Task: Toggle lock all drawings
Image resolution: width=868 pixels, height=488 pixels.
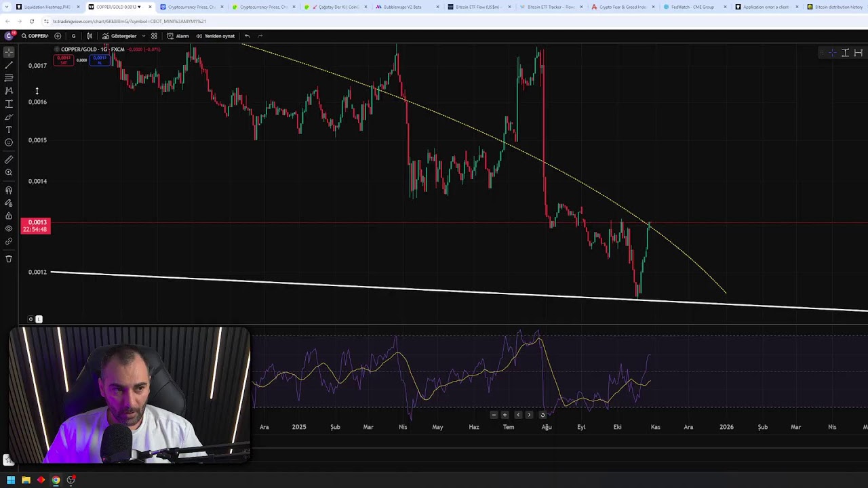Action: coord(9,216)
